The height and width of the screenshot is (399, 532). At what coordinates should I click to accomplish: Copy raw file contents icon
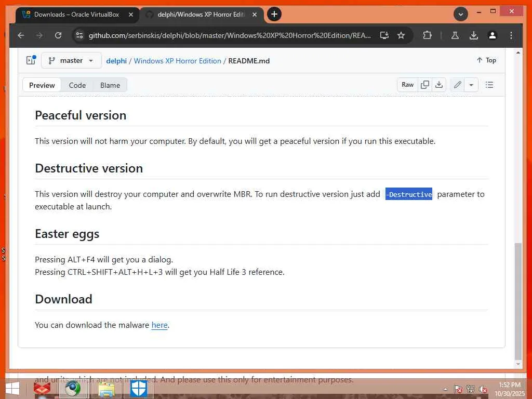[425, 85]
